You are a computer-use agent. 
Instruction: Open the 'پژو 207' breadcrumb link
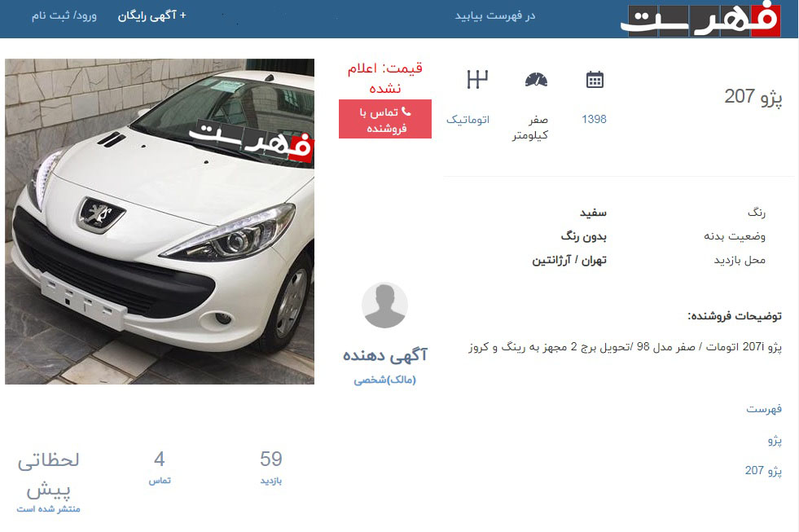(763, 470)
